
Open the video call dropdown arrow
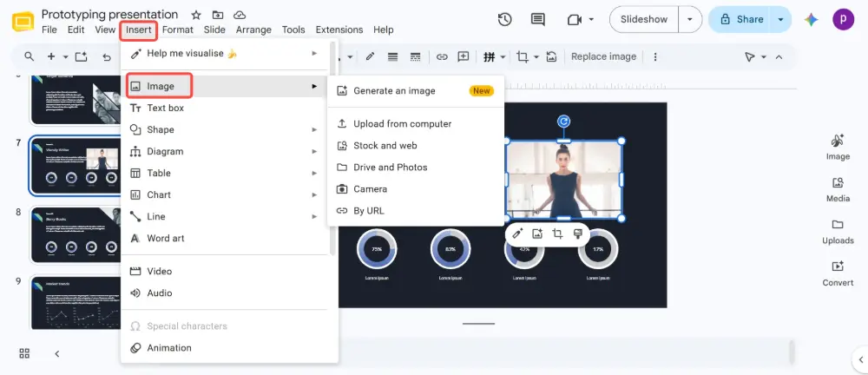591,19
